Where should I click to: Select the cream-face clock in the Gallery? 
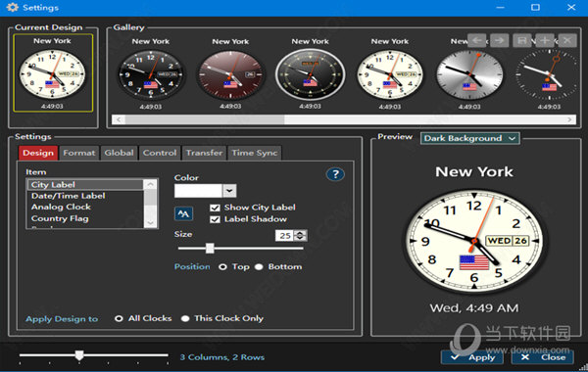point(390,75)
